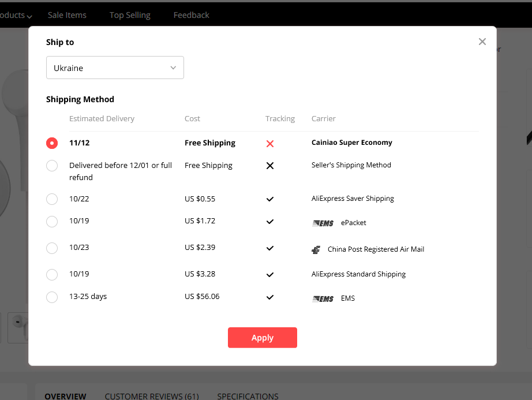Image resolution: width=532 pixels, height=400 pixels.
Task: Choose the Seller's Shipping Method radio button
Action: 52,166
